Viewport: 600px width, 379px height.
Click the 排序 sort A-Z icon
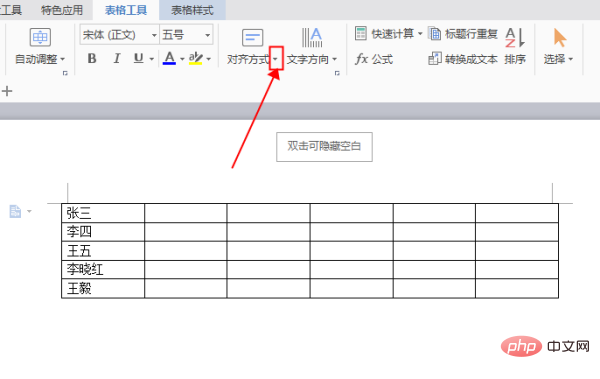(515, 37)
